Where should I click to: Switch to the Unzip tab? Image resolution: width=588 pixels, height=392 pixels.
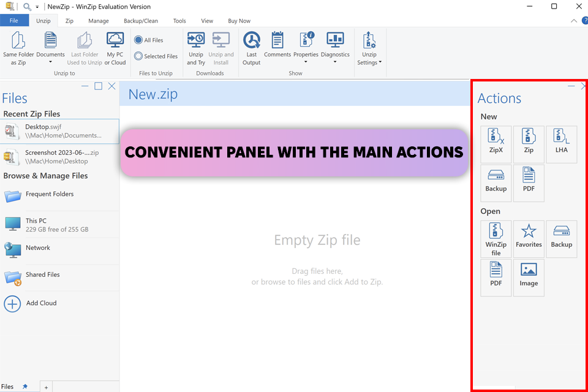[43, 21]
